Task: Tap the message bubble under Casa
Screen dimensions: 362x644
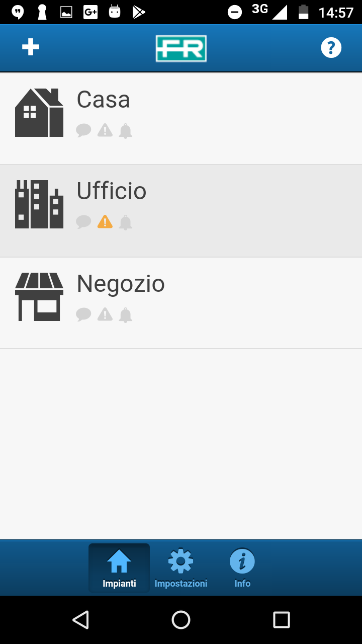Action: (x=83, y=130)
